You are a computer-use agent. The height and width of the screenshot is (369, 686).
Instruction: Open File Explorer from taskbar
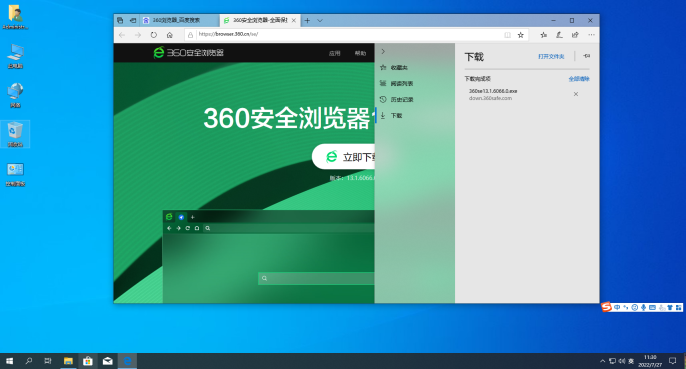click(68, 361)
